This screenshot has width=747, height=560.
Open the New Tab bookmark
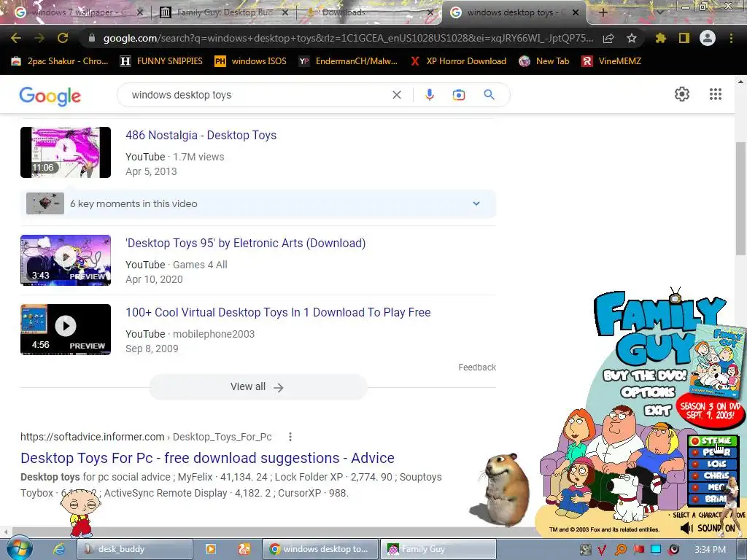tap(543, 61)
